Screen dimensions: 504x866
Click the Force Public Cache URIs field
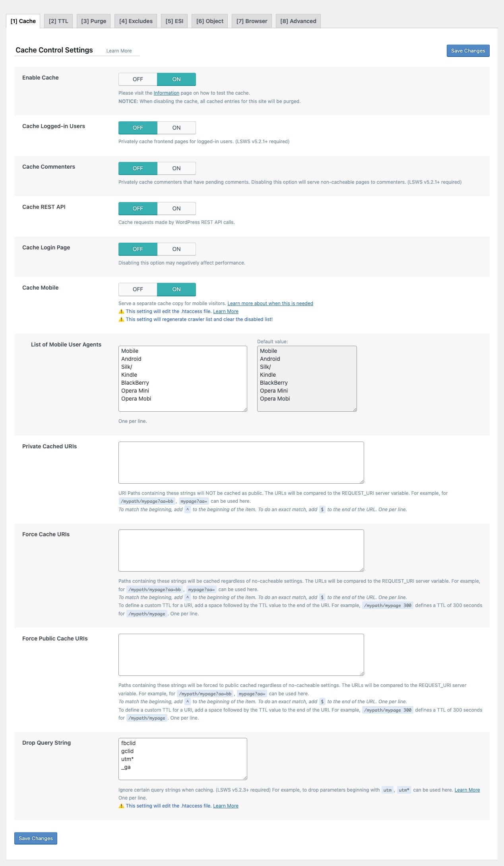(241, 654)
